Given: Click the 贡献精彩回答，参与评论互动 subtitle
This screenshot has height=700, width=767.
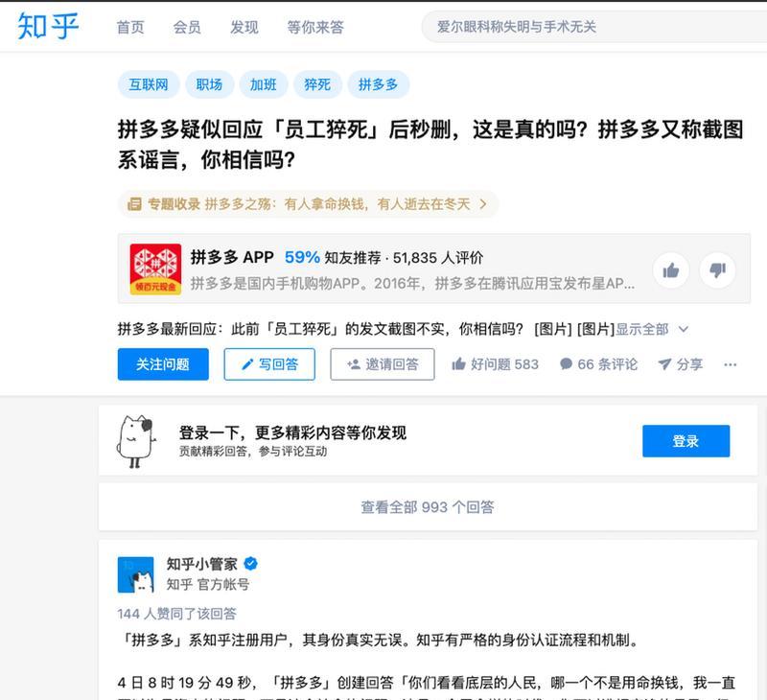Looking at the screenshot, I should point(253,451).
